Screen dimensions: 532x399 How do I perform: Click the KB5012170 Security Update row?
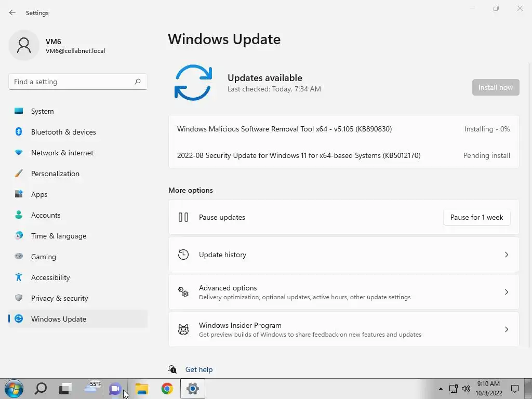coord(344,155)
